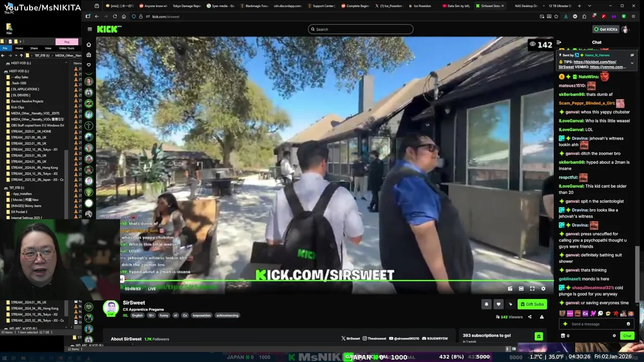This screenshot has width=644, height=362.
Task: Enter fullscreen in video player
Action: tap(532, 289)
